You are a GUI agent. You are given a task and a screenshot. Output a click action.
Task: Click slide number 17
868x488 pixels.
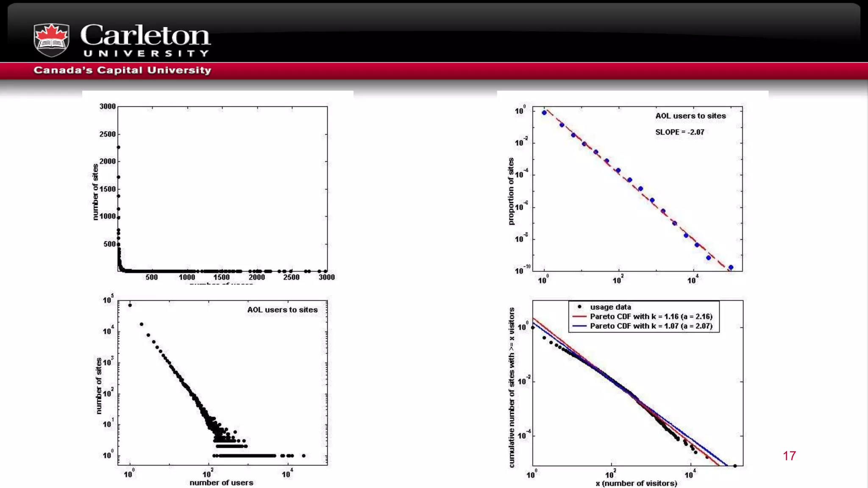[789, 456]
